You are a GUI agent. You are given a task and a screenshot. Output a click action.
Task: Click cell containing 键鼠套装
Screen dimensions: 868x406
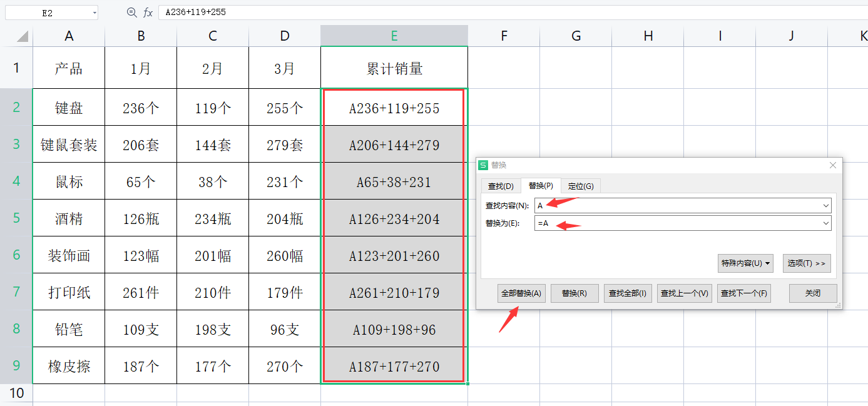[69, 145]
